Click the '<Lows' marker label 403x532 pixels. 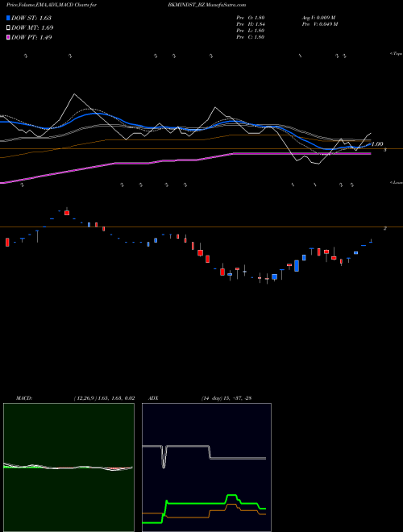click(x=396, y=182)
